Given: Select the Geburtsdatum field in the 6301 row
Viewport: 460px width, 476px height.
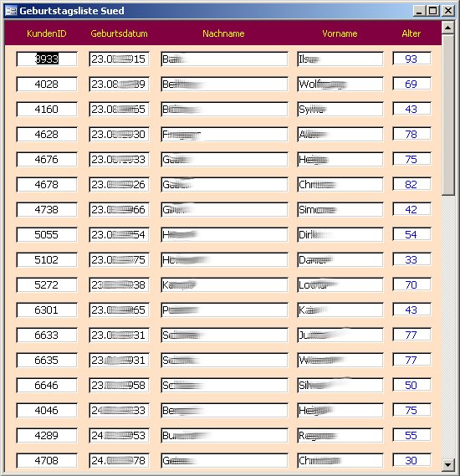Looking at the screenshot, I should [x=120, y=310].
